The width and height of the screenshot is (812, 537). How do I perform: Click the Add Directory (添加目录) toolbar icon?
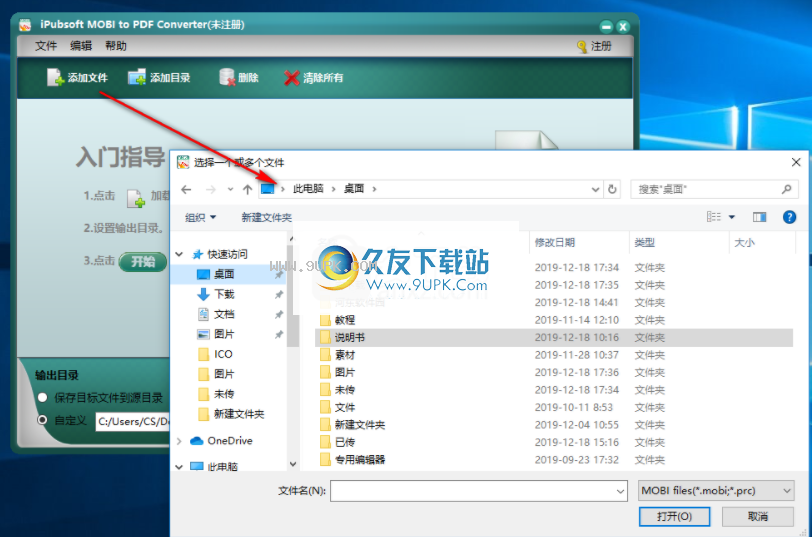pos(137,78)
